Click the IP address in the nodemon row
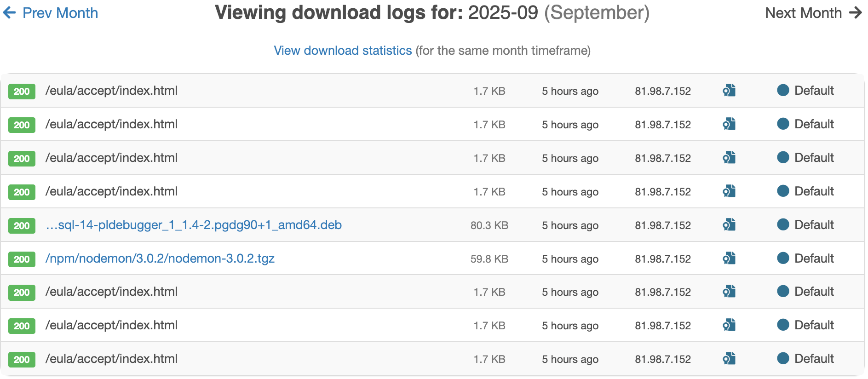 [662, 259]
